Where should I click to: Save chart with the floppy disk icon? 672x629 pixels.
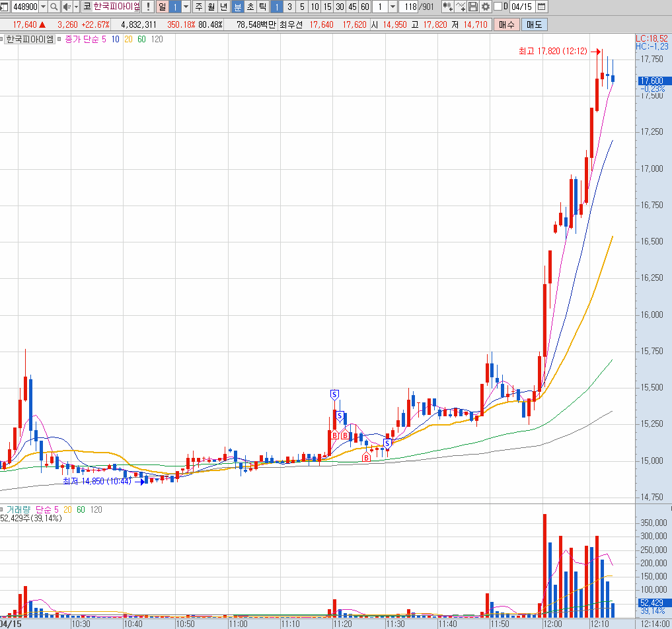point(473,7)
